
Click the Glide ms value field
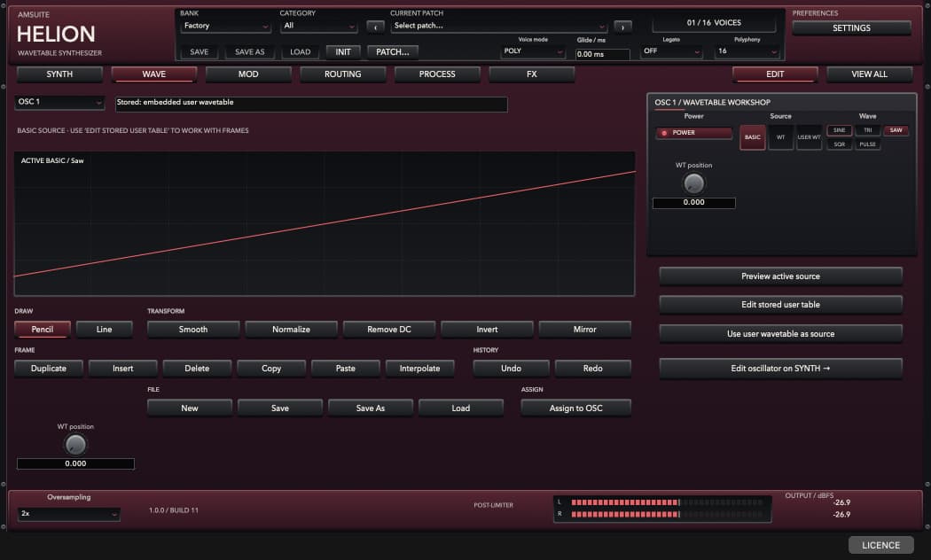point(603,54)
